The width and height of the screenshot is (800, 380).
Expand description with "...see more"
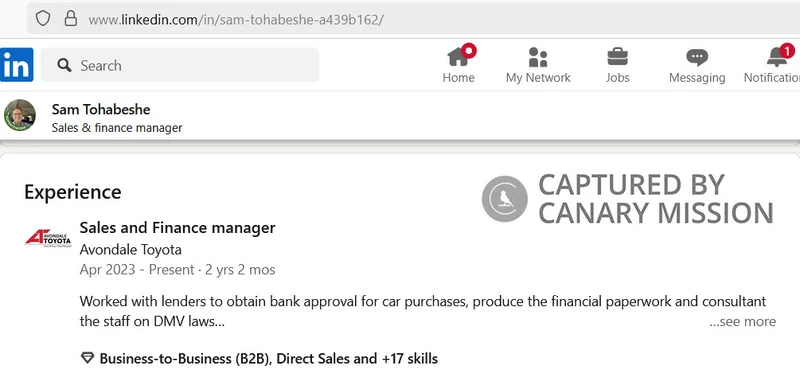pyautogui.click(x=742, y=321)
